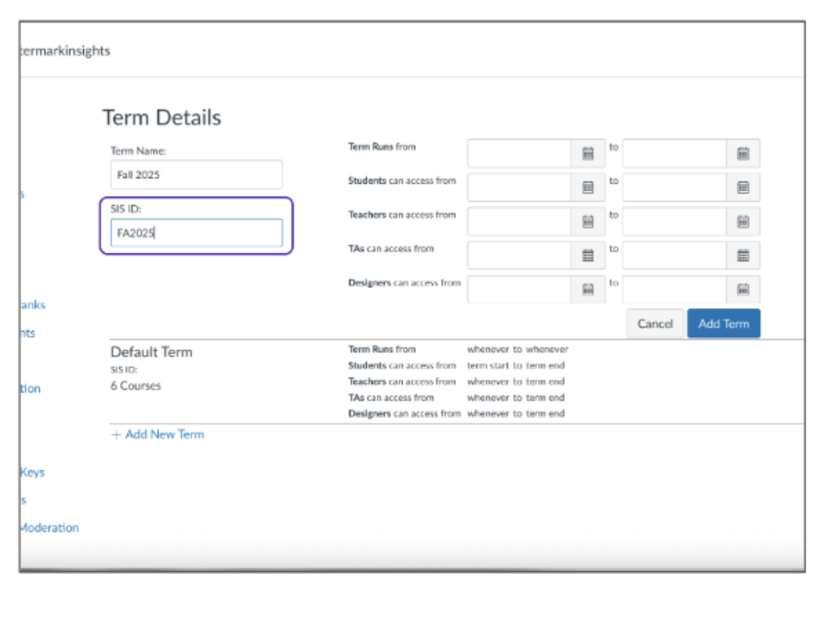Click the Add Term button
Viewport: 840px width, 618px height.
click(x=723, y=323)
